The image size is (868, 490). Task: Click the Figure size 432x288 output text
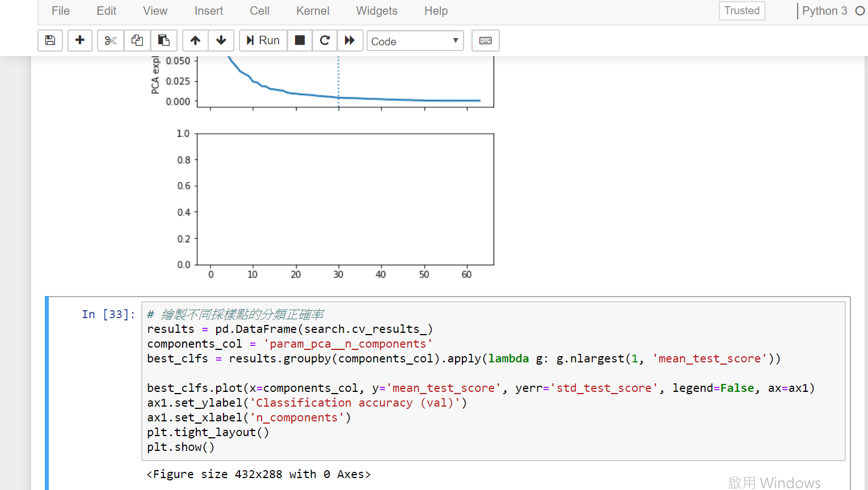259,474
